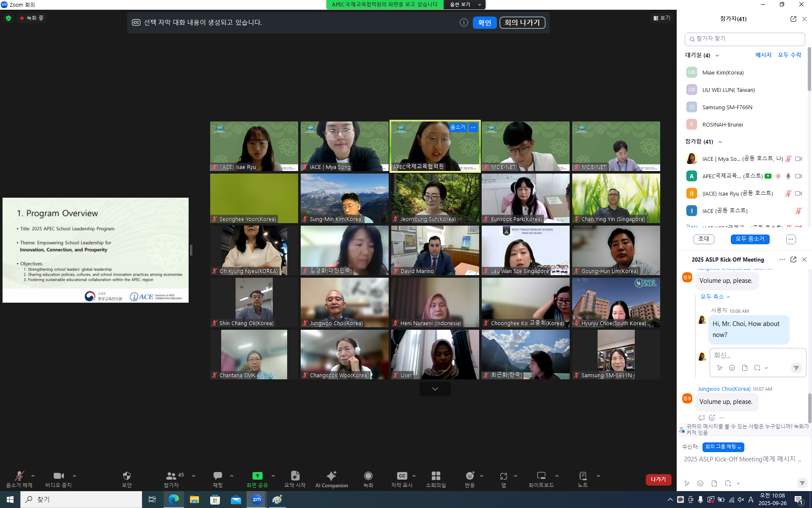Pop out the participants panel
Image resolution: width=812 pixels, height=508 pixels.
point(793,19)
